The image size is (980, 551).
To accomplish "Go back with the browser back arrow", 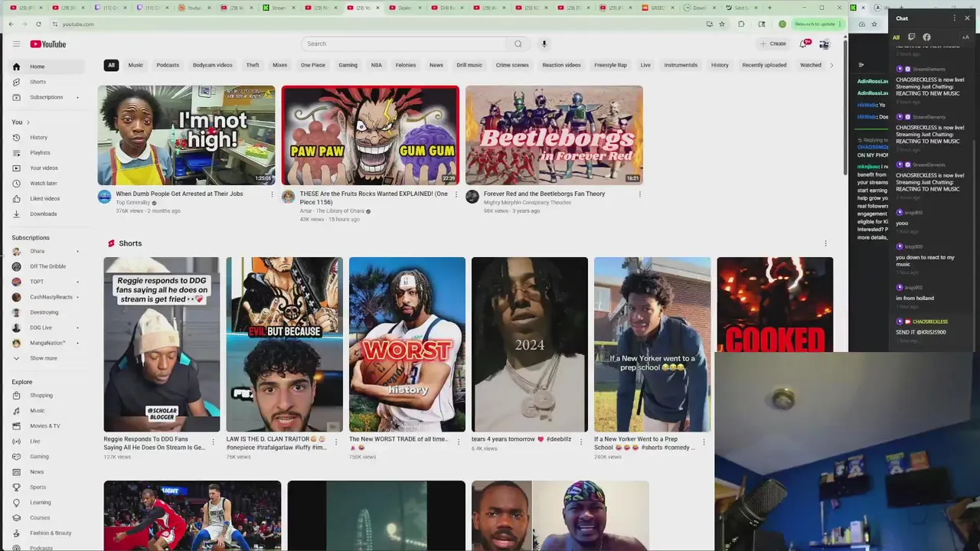I will (x=11, y=24).
